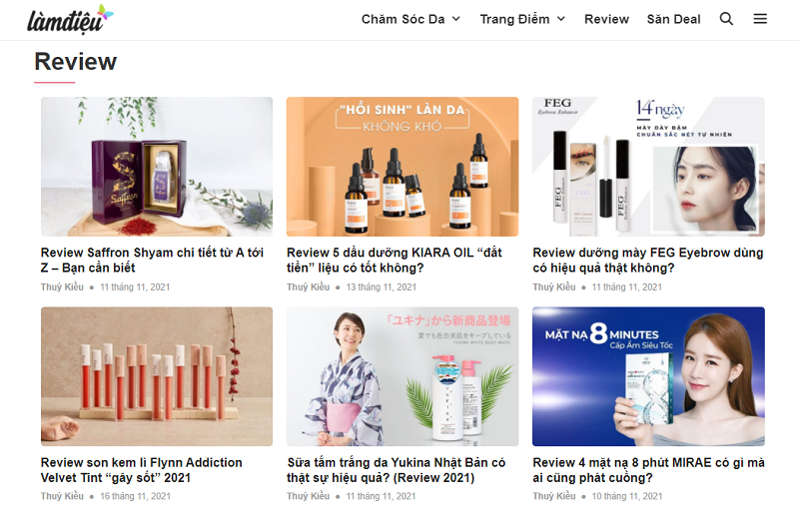Open Review 5 dầu dưỡng KIARA OIL title
Image resolution: width=799 pixels, height=532 pixels.
[395, 261]
